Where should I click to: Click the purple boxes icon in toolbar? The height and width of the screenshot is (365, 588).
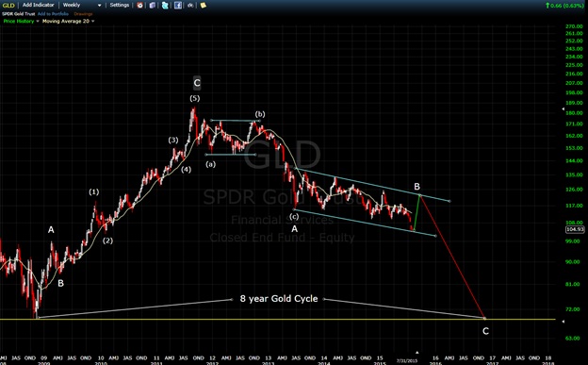(x=153, y=6)
